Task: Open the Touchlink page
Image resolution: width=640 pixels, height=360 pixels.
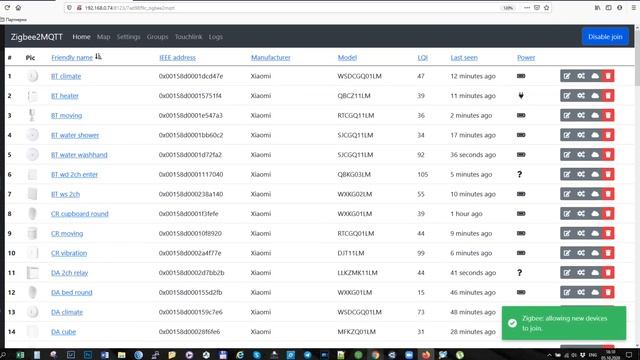Action: point(189,37)
